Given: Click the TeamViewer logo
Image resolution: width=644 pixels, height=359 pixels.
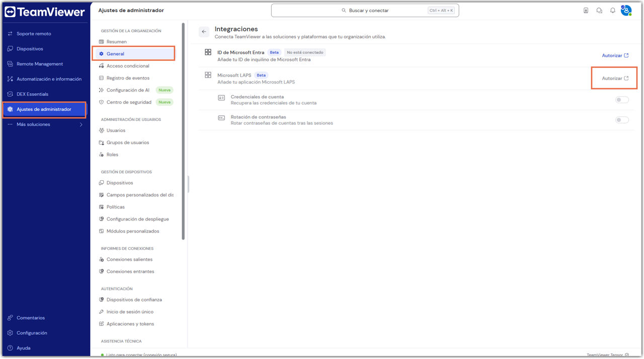Looking at the screenshot, I should [x=45, y=13].
